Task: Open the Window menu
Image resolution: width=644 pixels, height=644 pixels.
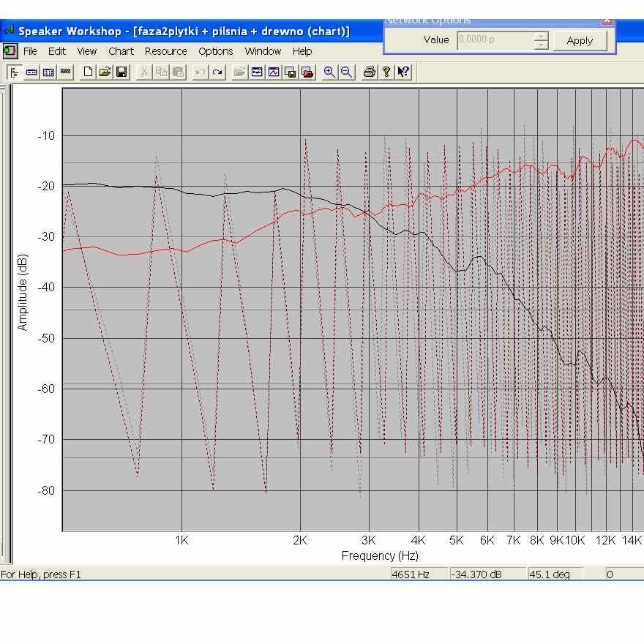Action: [263, 51]
